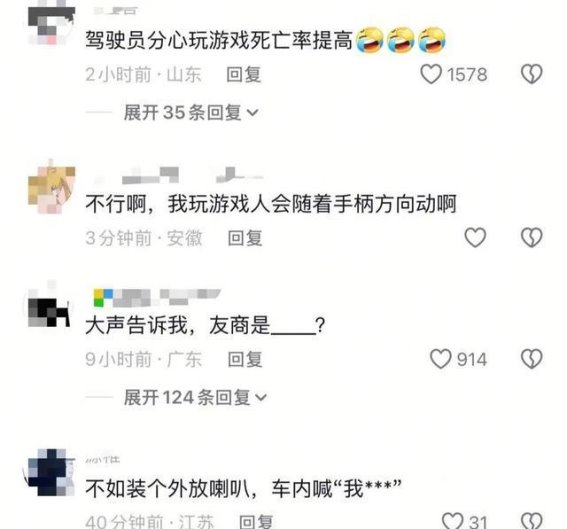Reply to the Anhui comment

[x=245, y=238]
